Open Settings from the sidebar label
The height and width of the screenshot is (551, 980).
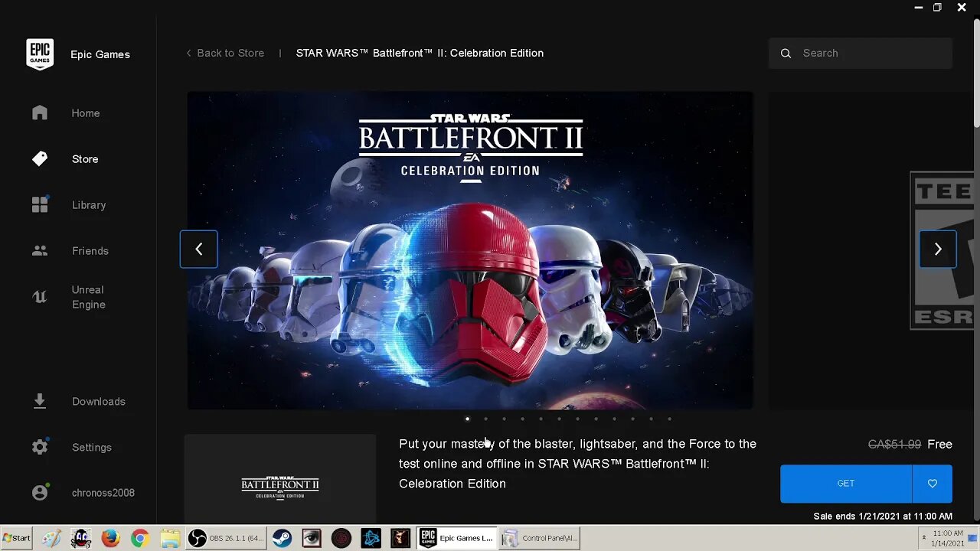[x=92, y=447]
